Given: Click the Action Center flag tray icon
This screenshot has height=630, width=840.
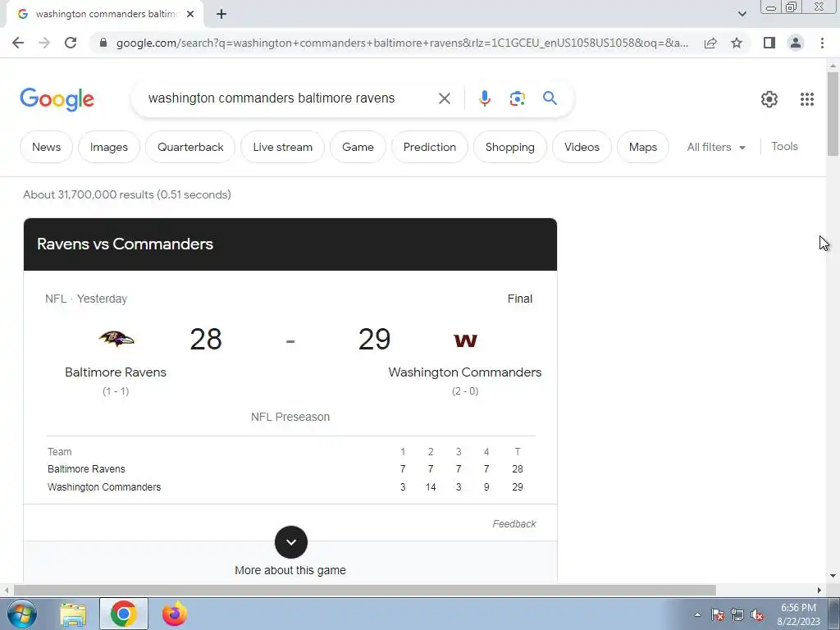Looking at the screenshot, I should (718, 615).
